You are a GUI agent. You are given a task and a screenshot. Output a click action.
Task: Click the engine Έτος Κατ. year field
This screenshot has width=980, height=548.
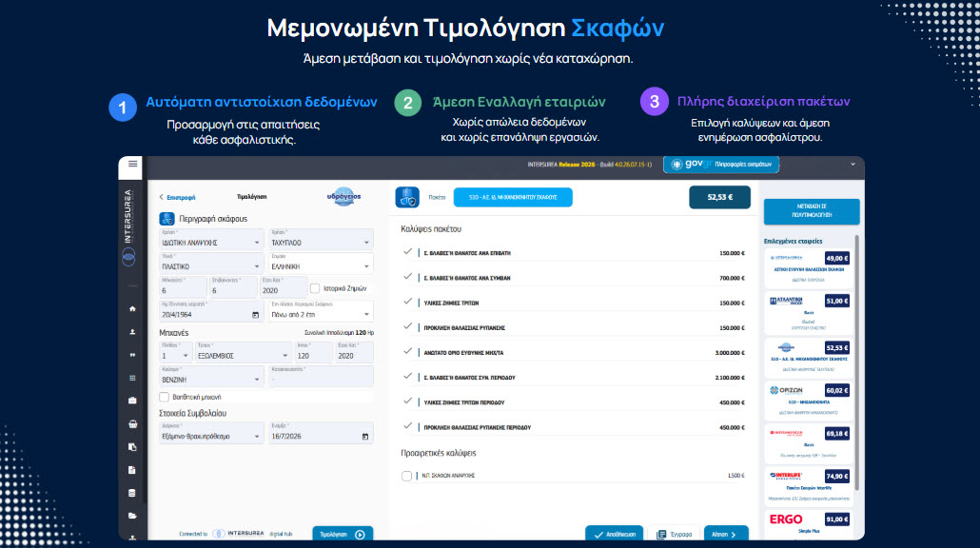(354, 352)
